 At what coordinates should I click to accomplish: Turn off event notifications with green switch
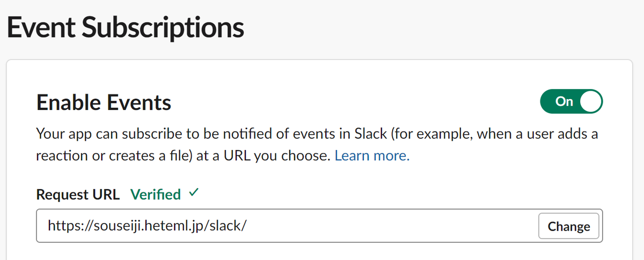tap(572, 101)
